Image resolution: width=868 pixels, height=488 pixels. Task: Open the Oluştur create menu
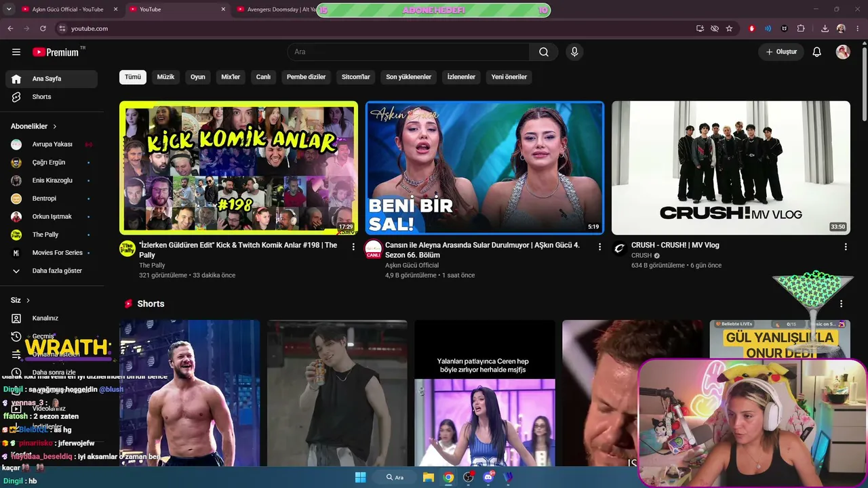[x=781, y=52]
